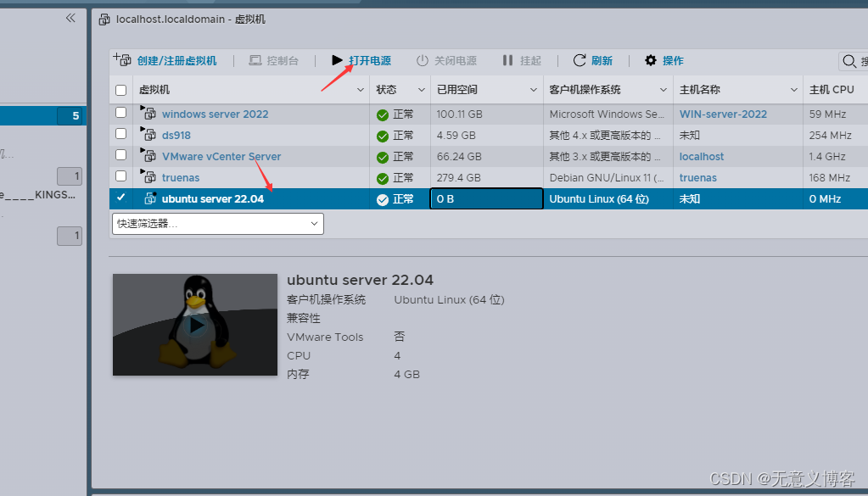This screenshot has width=868, height=496.
Task: Click the localhost hostname link
Action: (x=702, y=157)
